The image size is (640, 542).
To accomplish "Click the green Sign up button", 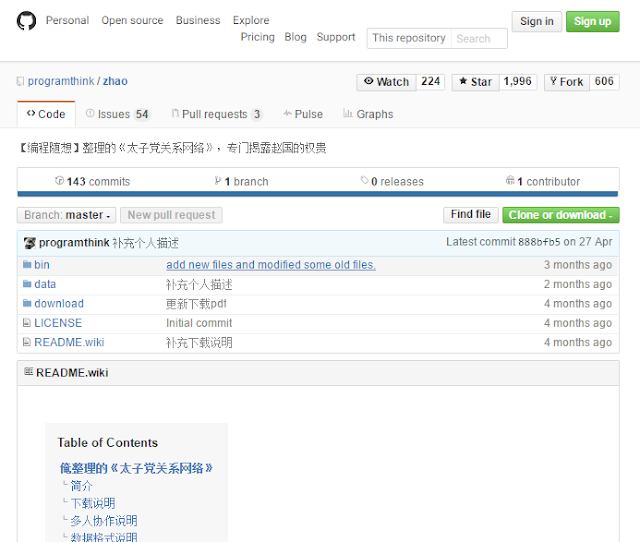I will [x=593, y=22].
